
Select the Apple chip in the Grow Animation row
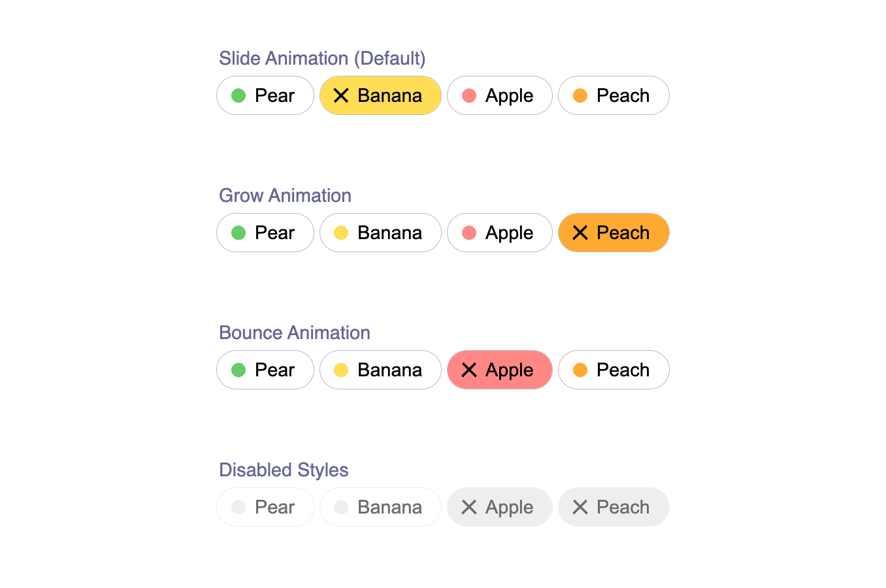[x=499, y=233]
